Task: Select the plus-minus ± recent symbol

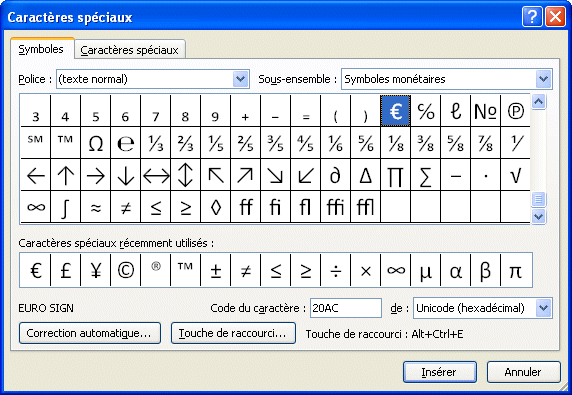Action: coord(215,270)
